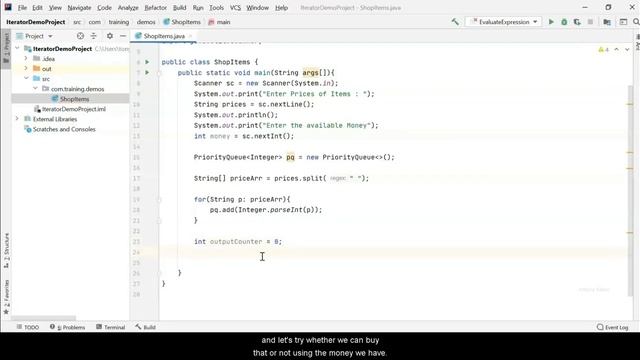Click the src breadcrumb

click(x=77, y=22)
